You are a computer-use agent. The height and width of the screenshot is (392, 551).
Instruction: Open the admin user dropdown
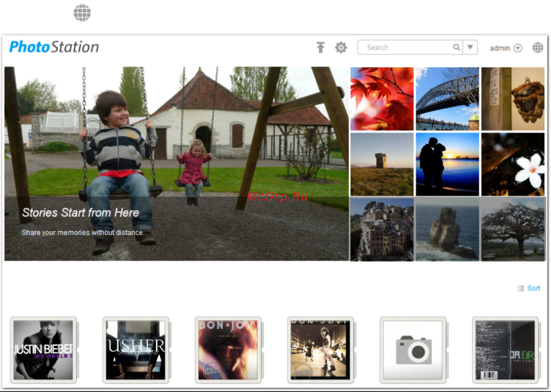coord(506,48)
